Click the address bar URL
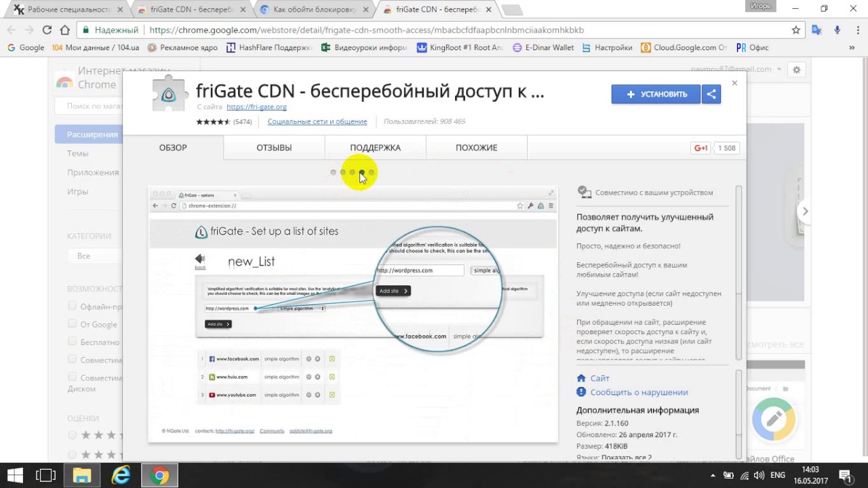 point(366,30)
